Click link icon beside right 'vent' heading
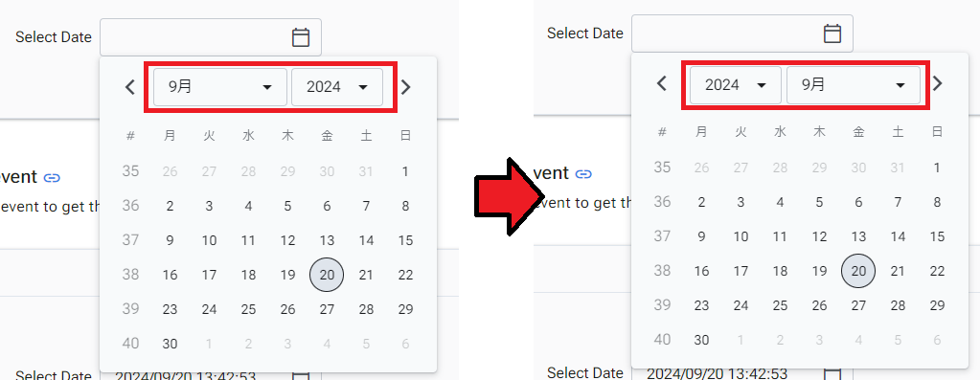The image size is (980, 380). (x=583, y=174)
